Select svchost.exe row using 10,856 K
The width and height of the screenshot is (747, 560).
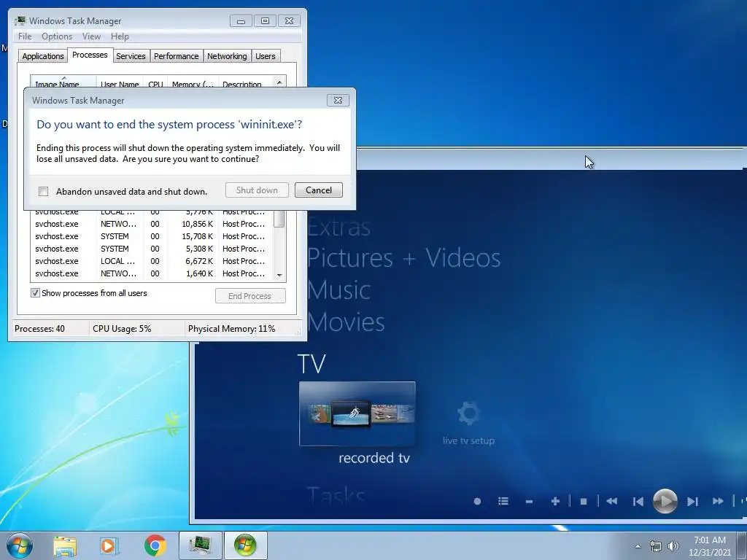tap(152, 224)
